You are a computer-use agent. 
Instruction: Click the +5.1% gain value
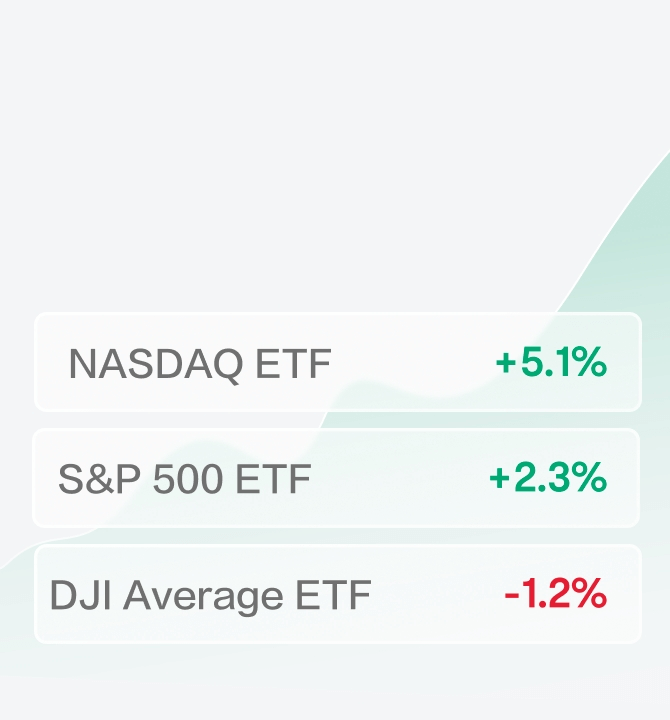pos(551,363)
